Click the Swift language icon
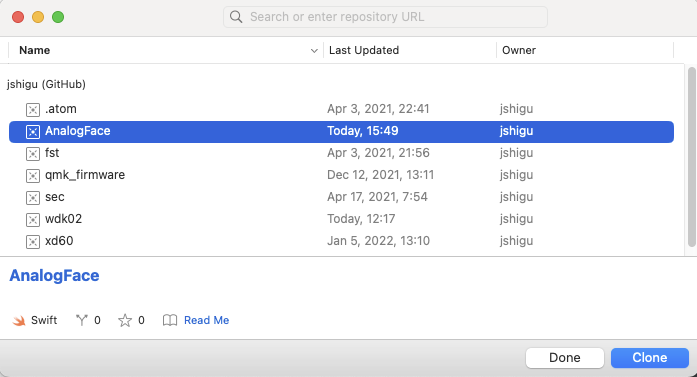697x377 pixels. click(x=19, y=321)
